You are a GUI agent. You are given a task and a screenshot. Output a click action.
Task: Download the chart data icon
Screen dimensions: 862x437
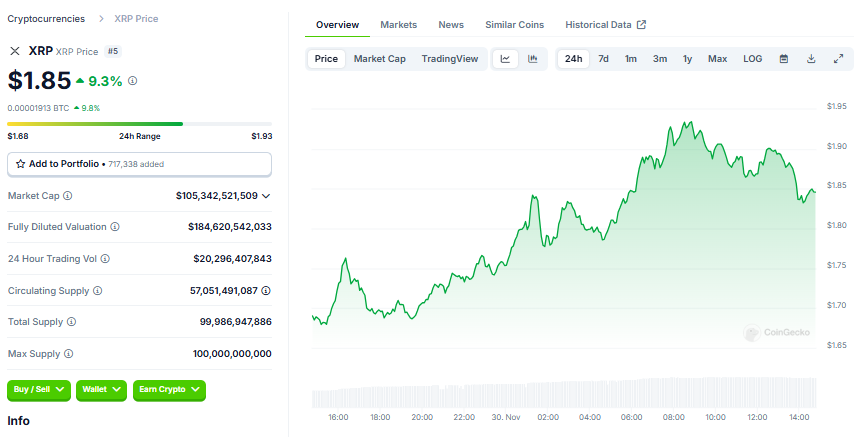(811, 59)
